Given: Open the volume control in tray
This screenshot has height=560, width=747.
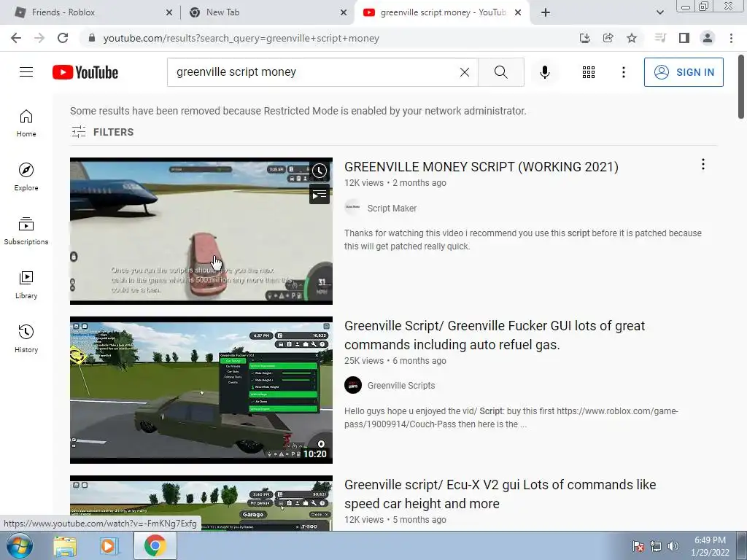Looking at the screenshot, I should pyautogui.click(x=673, y=546).
